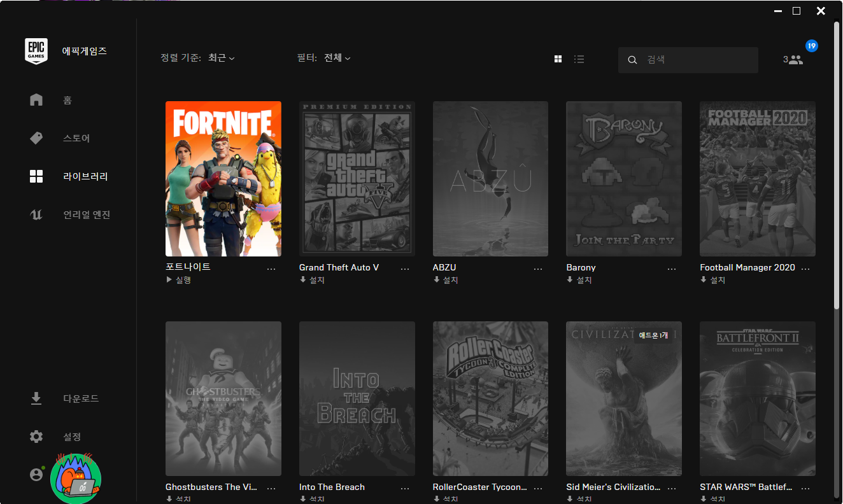Open more options for Football Manager 2020

coord(805,269)
